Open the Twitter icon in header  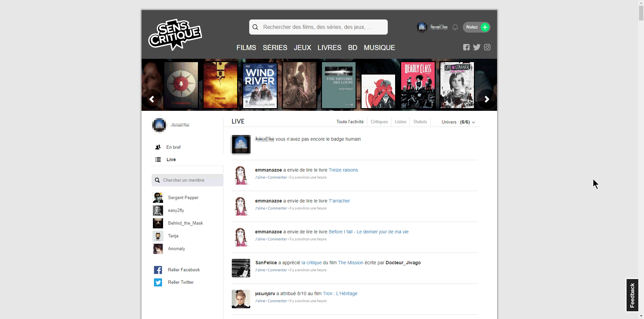477,47
